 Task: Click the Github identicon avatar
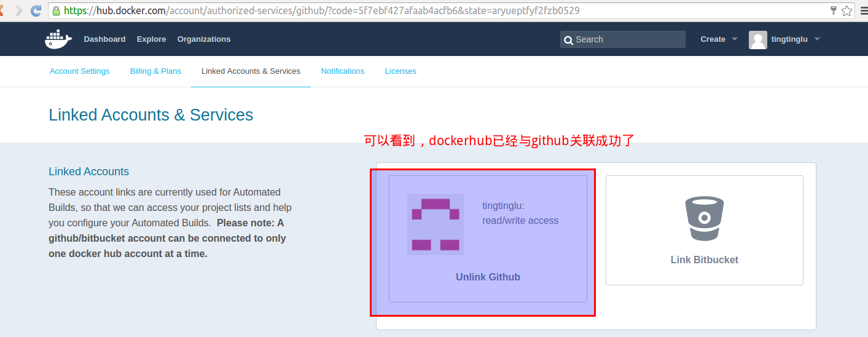436,224
